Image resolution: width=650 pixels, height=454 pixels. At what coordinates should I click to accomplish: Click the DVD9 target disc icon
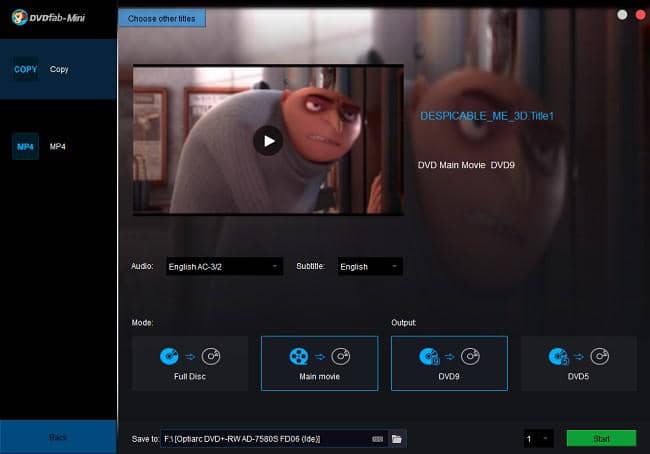[x=471, y=356]
